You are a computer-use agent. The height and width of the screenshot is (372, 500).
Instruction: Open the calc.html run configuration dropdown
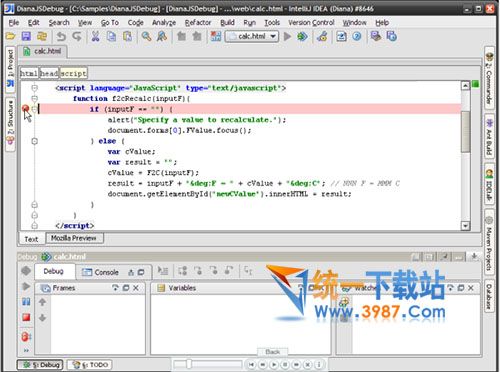(x=273, y=36)
